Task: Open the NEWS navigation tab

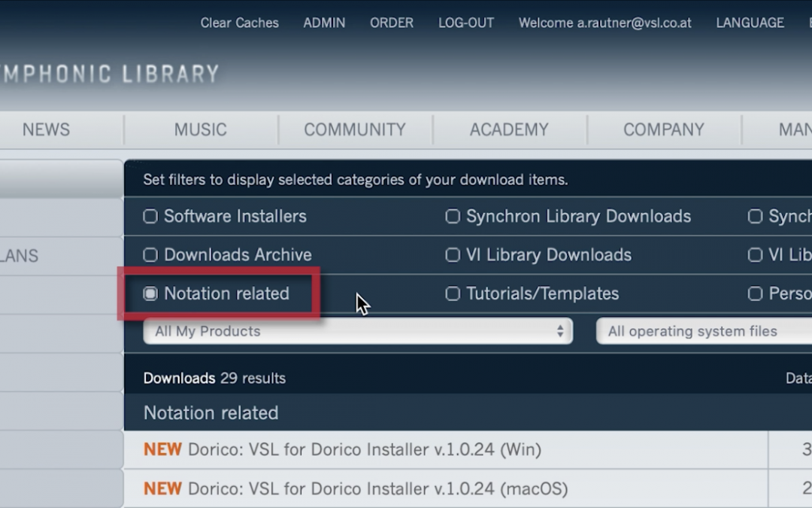Action: 46,129
